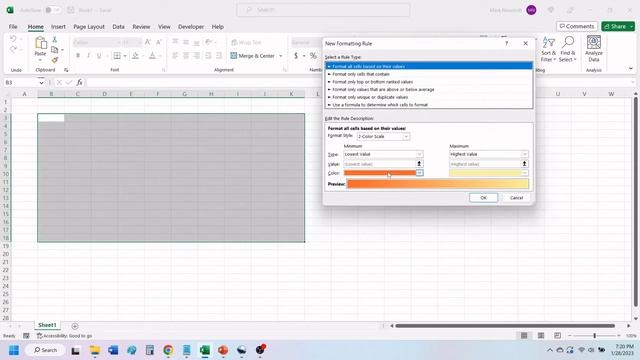Click the PowerPoint icon in taskbar
This screenshot has width=640, height=360.
[223, 350]
